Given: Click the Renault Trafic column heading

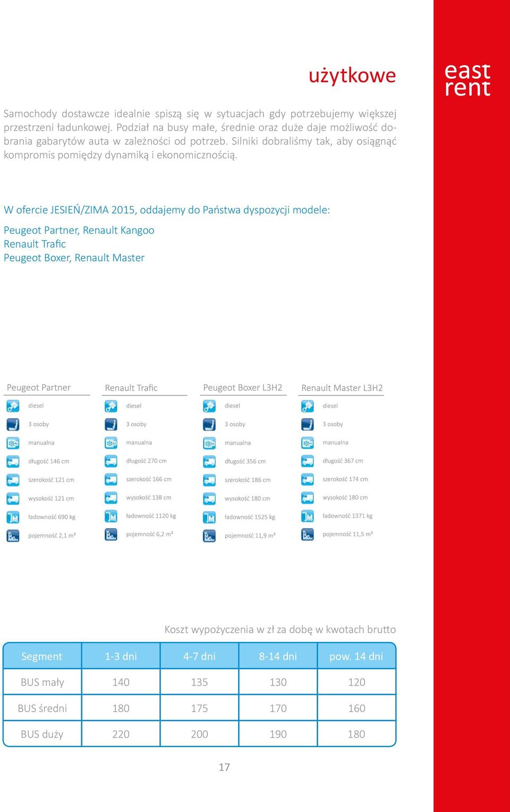Looking at the screenshot, I should tap(131, 388).
